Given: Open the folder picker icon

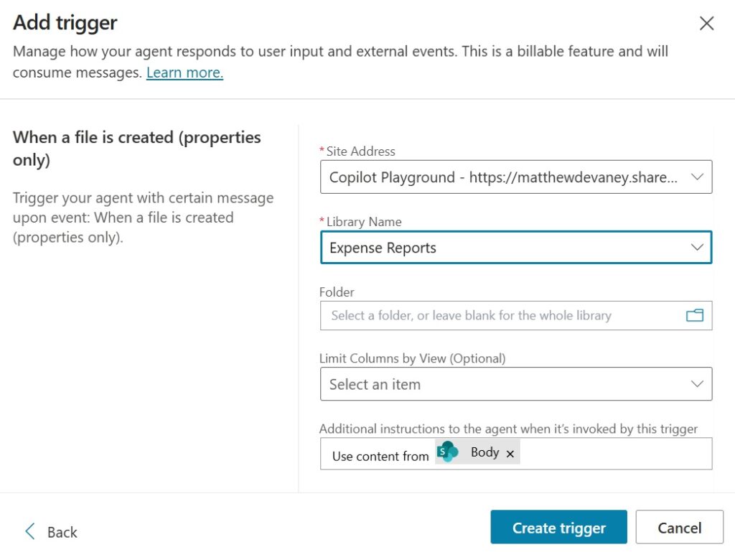Looking at the screenshot, I should pos(694,315).
